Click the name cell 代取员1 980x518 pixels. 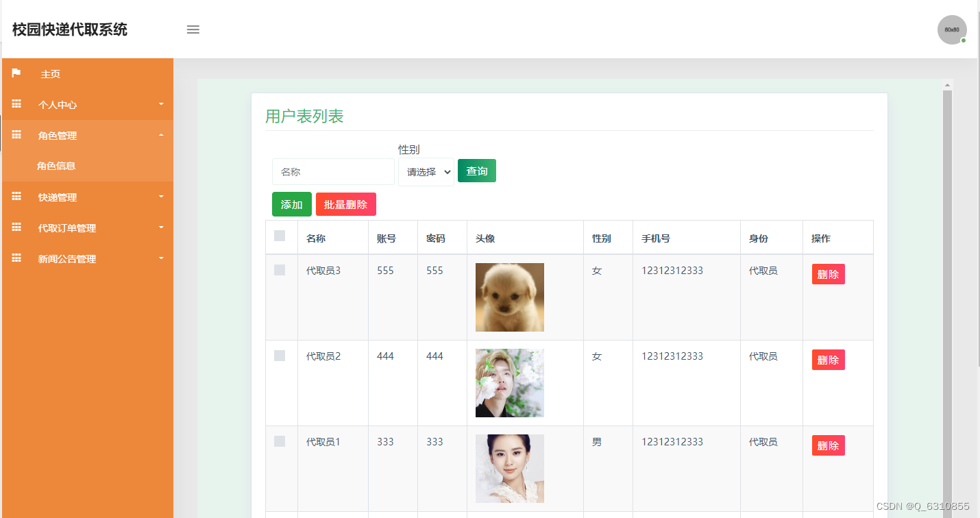323,442
